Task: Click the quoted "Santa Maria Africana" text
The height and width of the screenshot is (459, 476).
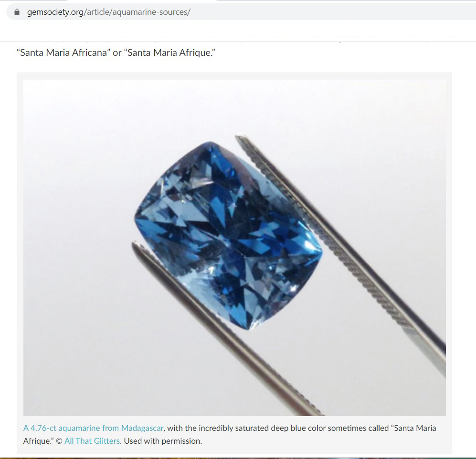Action: (x=63, y=53)
